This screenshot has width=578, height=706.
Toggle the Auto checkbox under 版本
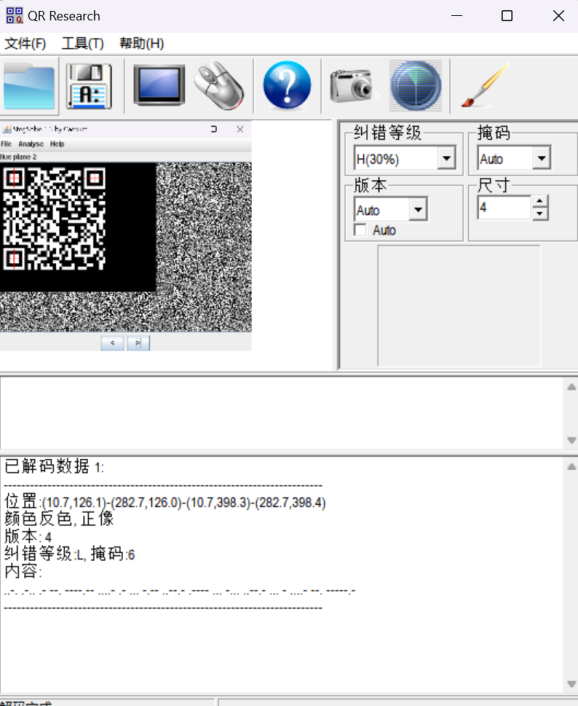360,230
